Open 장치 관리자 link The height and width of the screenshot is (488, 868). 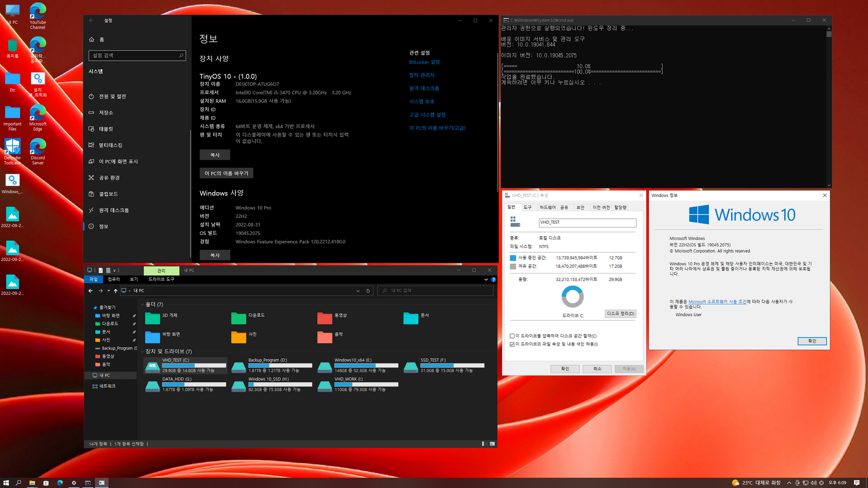(422, 75)
